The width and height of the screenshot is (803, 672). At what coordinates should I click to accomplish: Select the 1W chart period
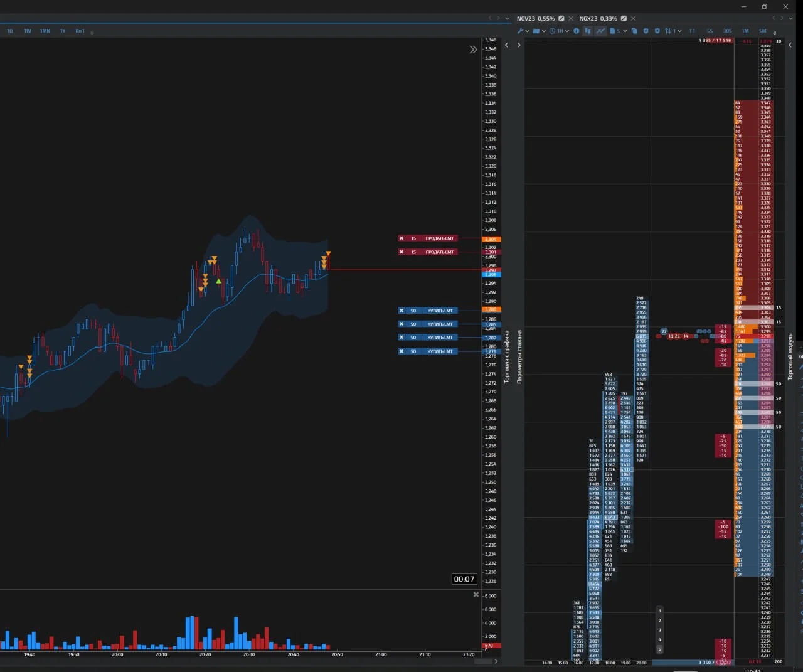tap(28, 31)
